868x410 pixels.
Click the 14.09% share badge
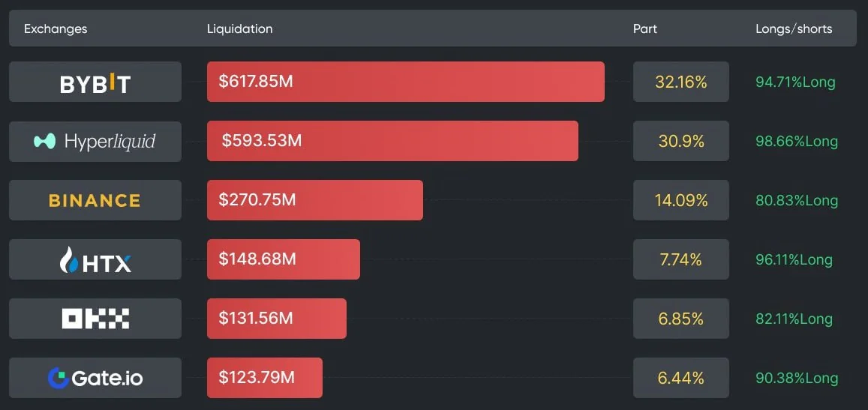680,200
